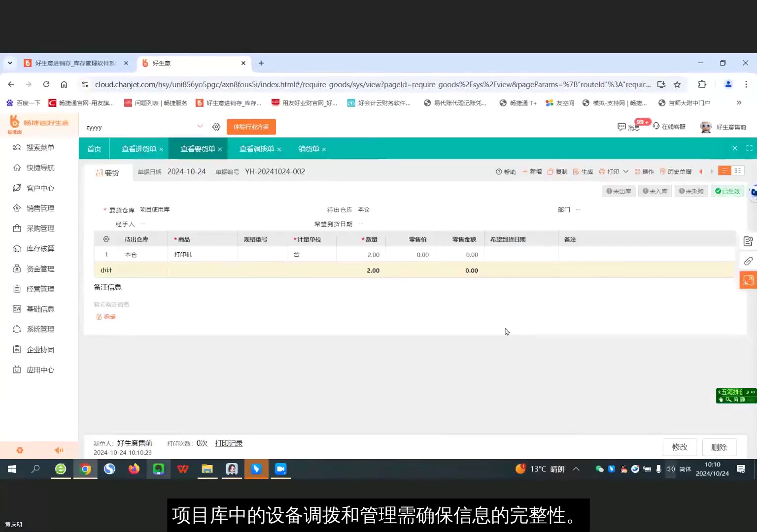Open the orange fullscreen expand icon
This screenshot has height=532, width=757.
click(x=748, y=280)
